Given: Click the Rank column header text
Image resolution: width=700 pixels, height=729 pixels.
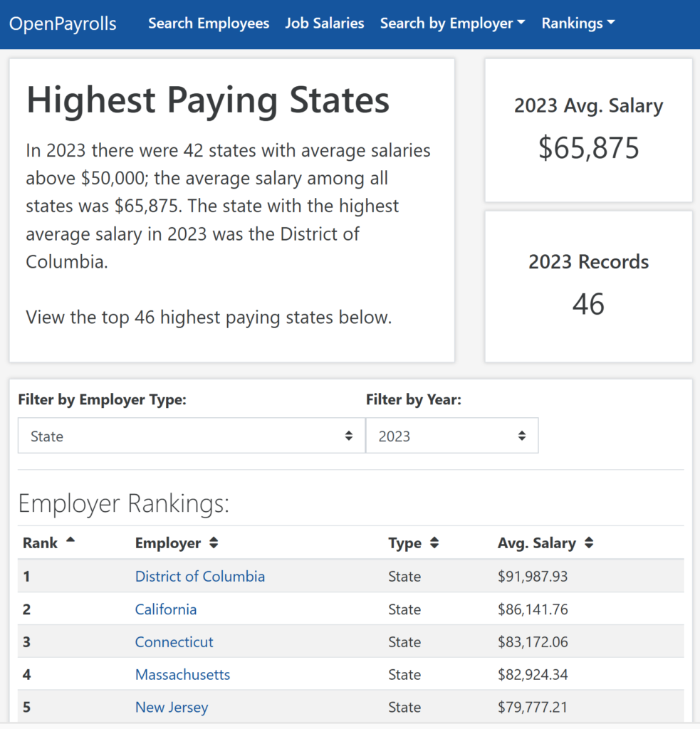Looking at the screenshot, I should (x=40, y=543).
